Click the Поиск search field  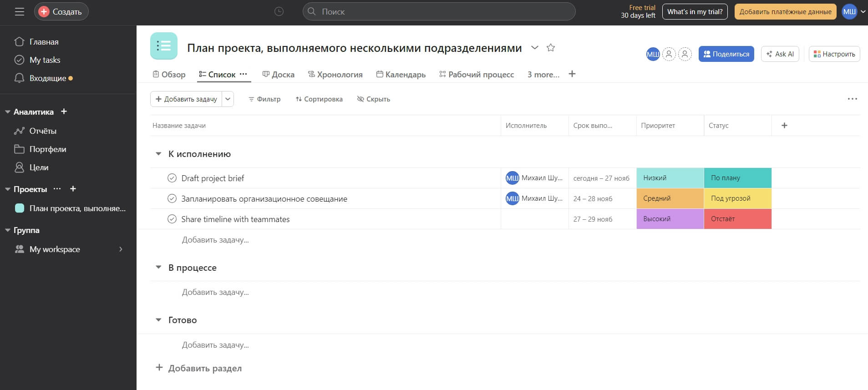(439, 12)
